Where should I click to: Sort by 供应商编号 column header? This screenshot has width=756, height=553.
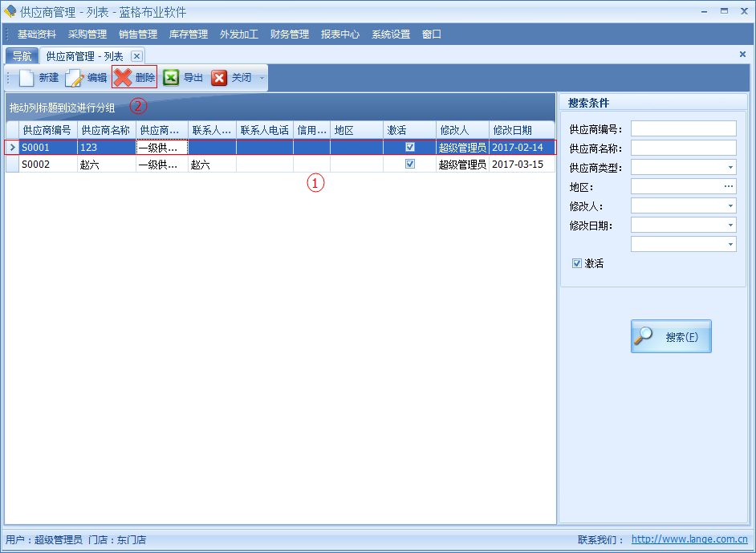(47, 130)
